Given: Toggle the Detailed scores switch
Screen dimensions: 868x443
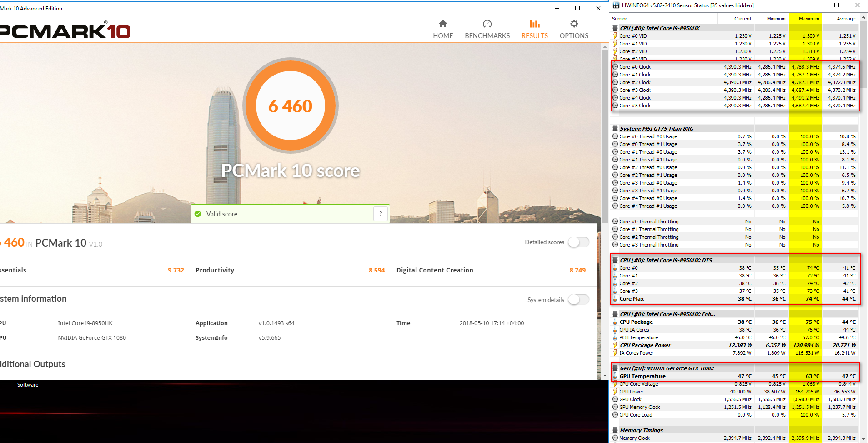Looking at the screenshot, I should [x=578, y=242].
